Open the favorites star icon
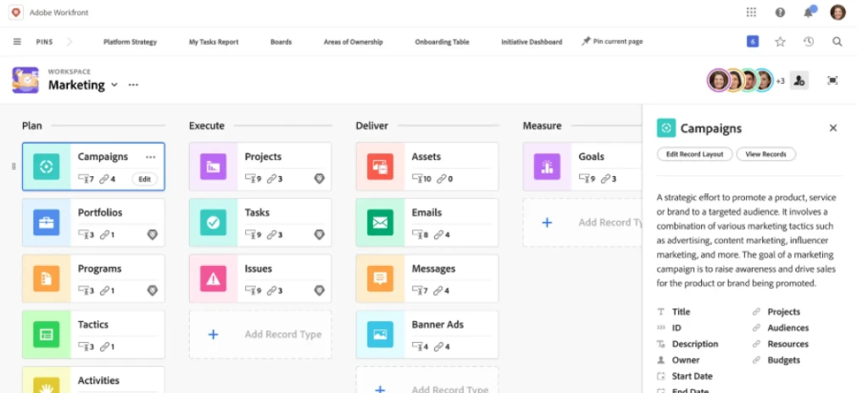Image resolution: width=868 pixels, height=393 pixels. [780, 42]
